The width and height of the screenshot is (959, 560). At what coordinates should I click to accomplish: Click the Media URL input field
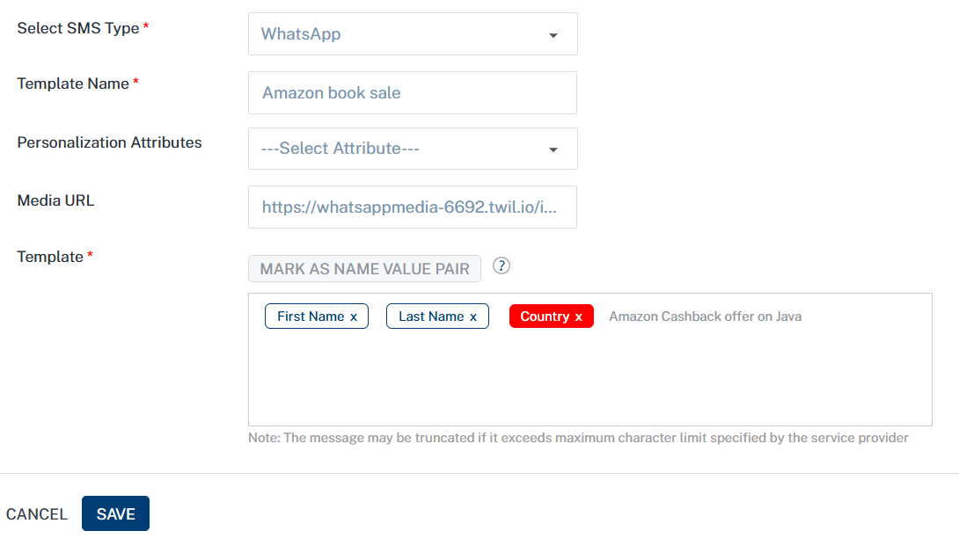coord(412,207)
